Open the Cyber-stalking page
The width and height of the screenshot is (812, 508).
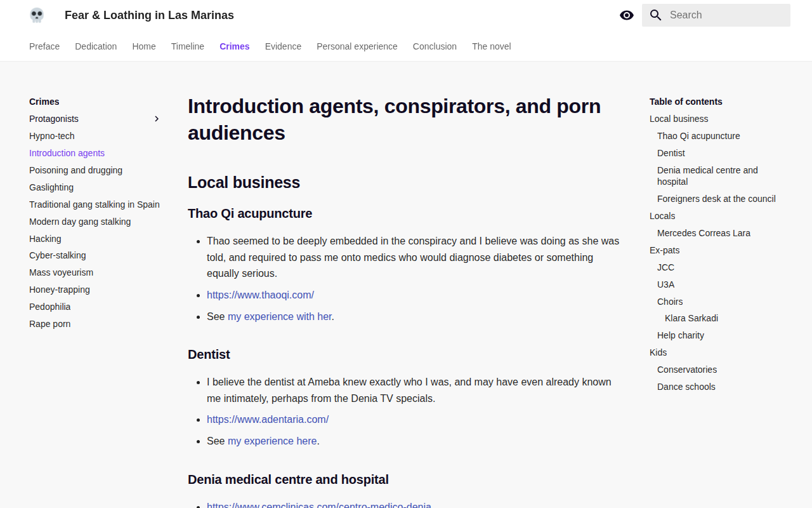click(x=58, y=255)
